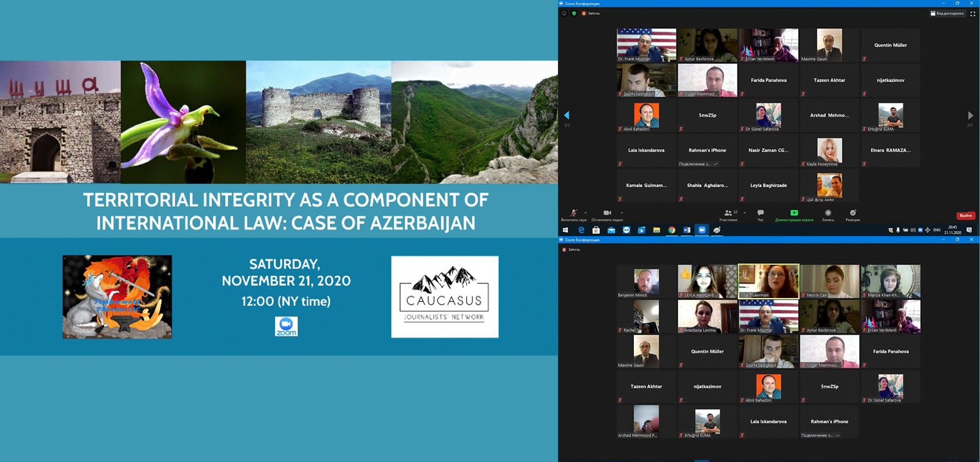
Task: Launch Microsoft Edge from taskbar
Action: point(581,230)
